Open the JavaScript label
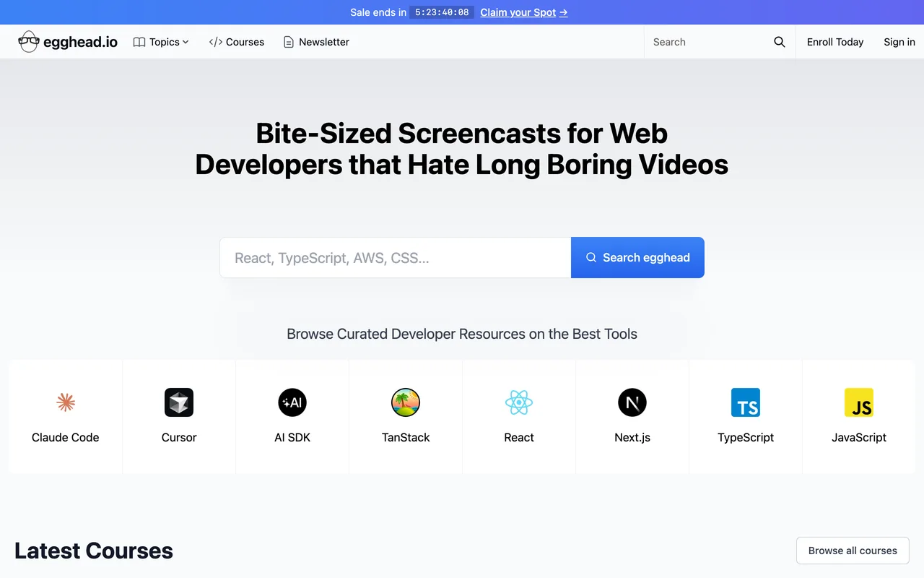The height and width of the screenshot is (578, 924). coord(859,437)
